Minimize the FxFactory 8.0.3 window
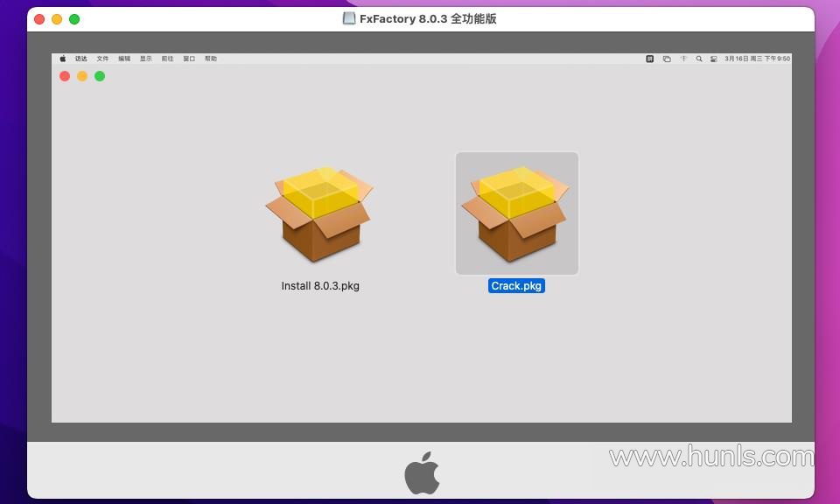This screenshot has height=504, width=840. (x=57, y=19)
